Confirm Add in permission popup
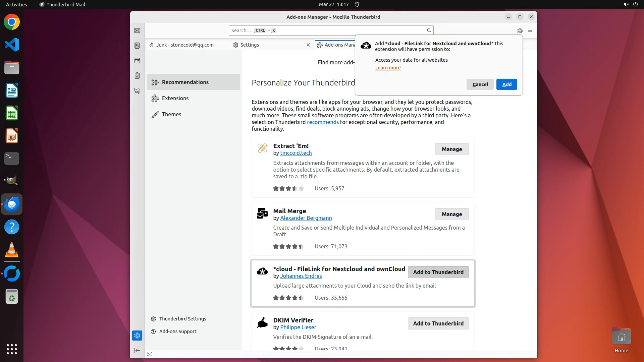 (x=506, y=84)
